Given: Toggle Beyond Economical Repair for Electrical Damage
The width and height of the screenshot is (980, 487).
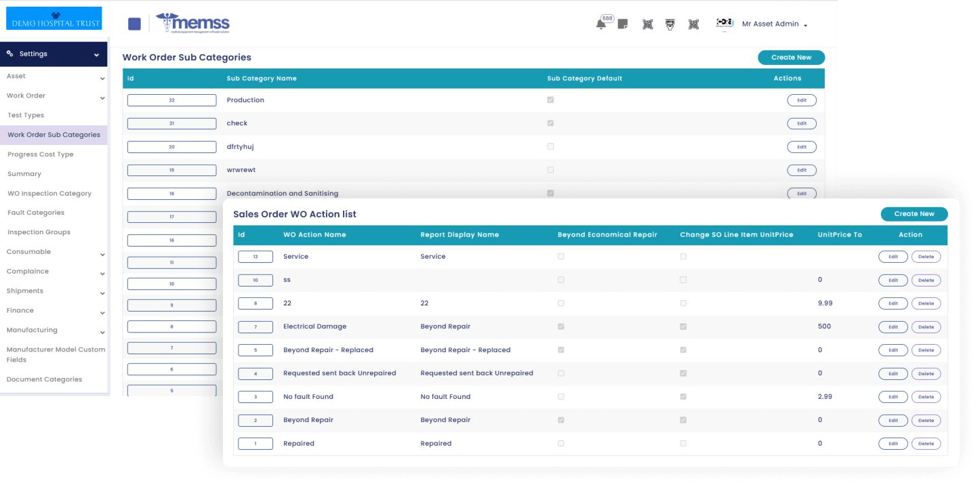Looking at the screenshot, I should pos(560,326).
